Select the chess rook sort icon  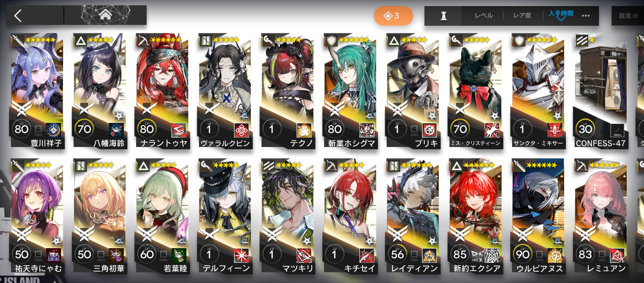[443, 16]
